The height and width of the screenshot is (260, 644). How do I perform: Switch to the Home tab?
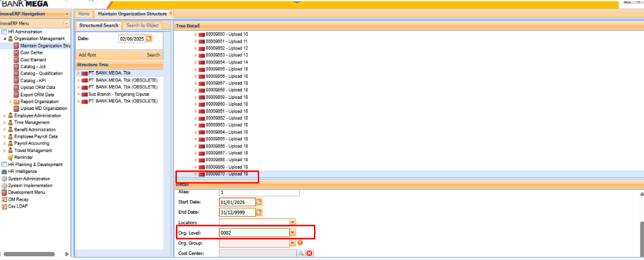click(x=84, y=14)
